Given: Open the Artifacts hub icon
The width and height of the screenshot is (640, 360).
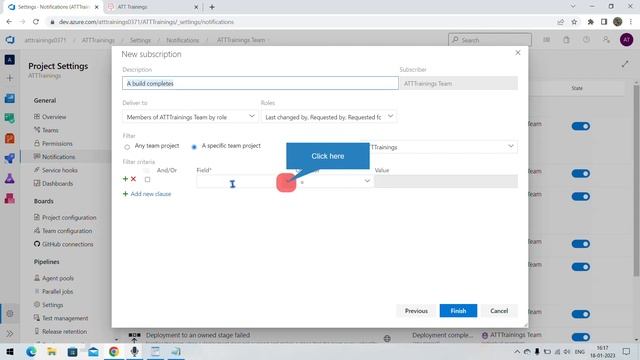Looking at the screenshot, I should 10,198.
